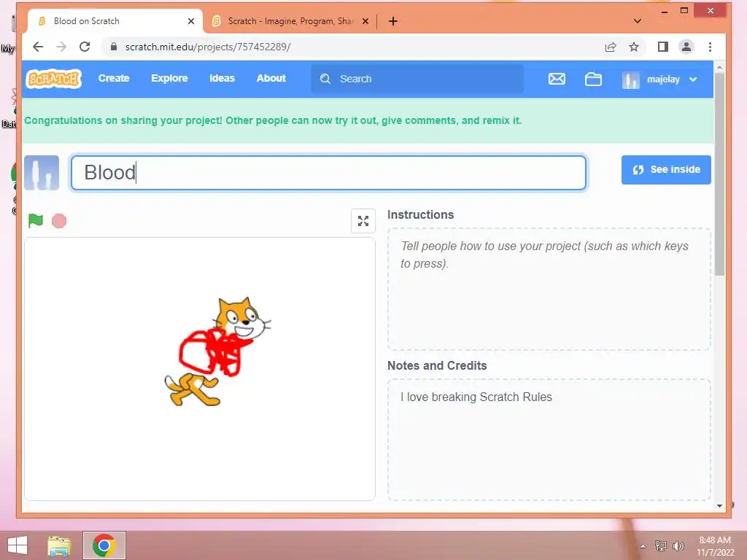Share this page icon in address bar

tap(611, 47)
